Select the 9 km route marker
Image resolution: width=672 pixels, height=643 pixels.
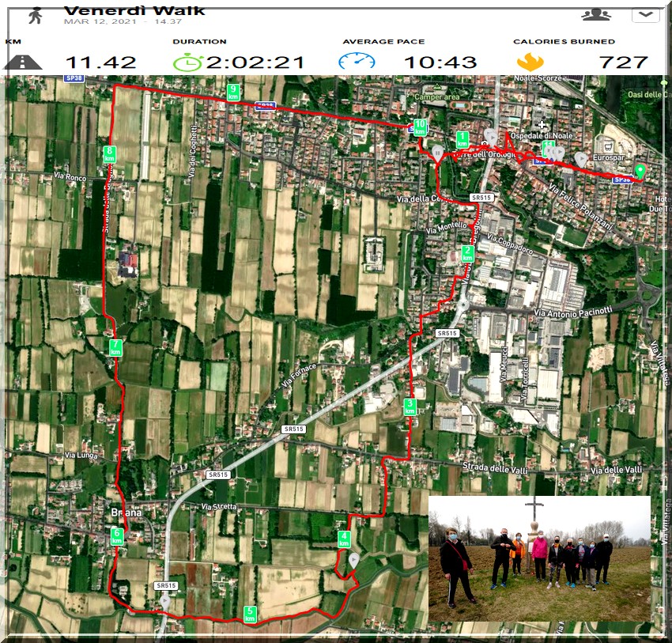coord(233,93)
